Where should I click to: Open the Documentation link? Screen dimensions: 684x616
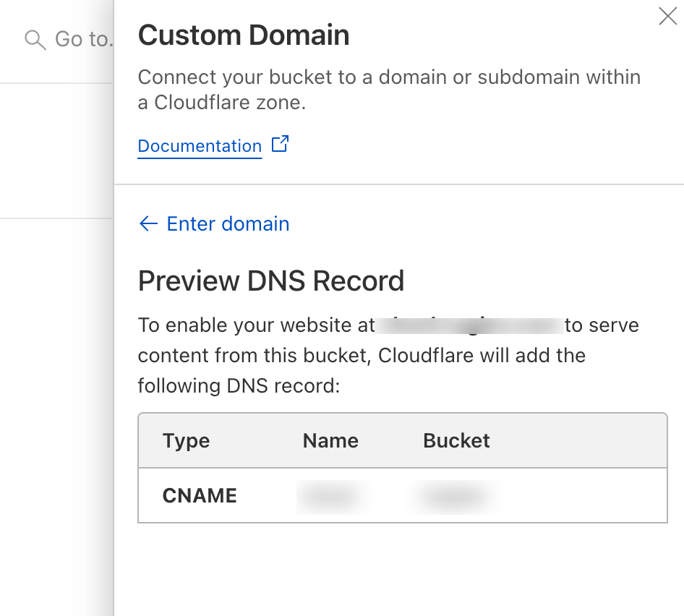coord(200,146)
